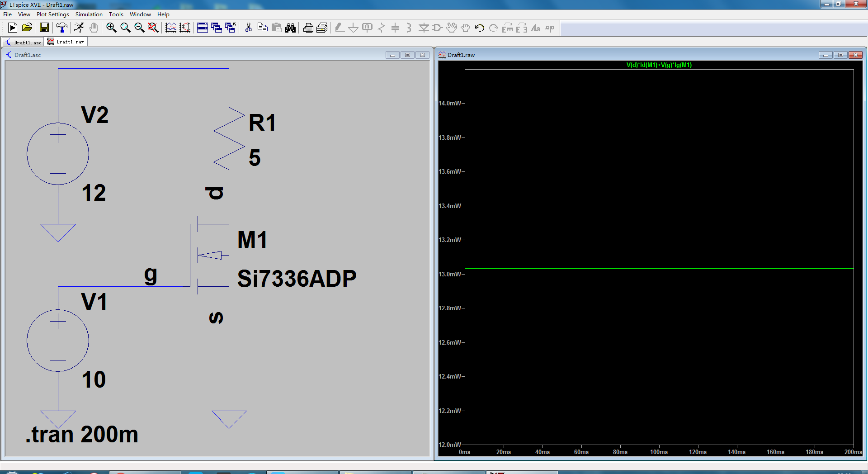
Task: Close the Draft1.raw plot window
Action: click(x=855, y=55)
